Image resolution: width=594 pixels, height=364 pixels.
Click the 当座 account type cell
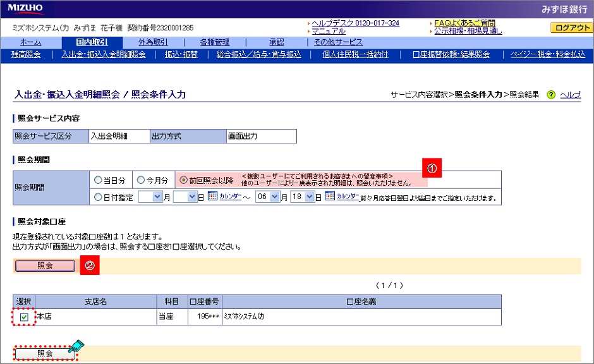(172, 317)
